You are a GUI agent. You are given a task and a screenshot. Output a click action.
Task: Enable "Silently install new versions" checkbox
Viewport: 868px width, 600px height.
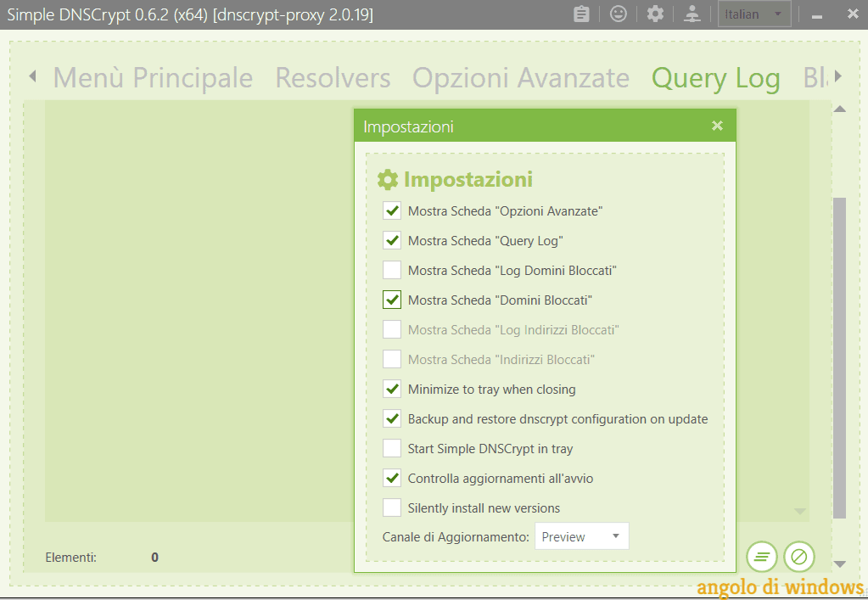click(x=392, y=508)
